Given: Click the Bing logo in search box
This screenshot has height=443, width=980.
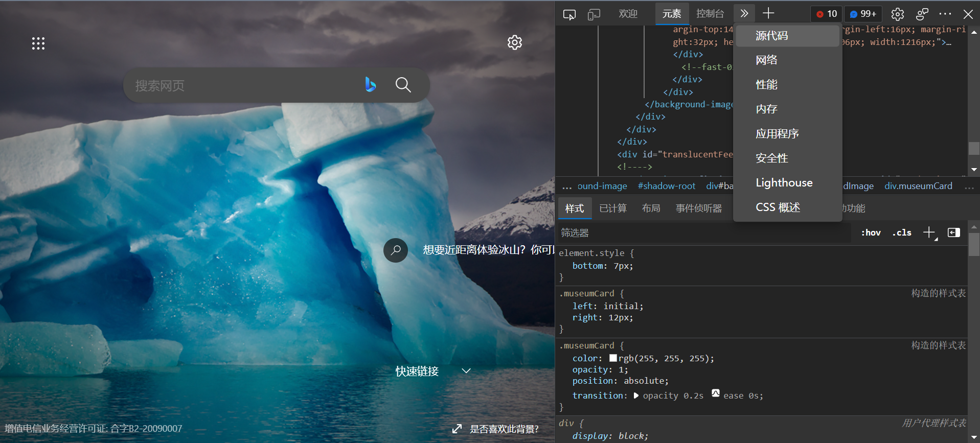Looking at the screenshot, I should pyautogui.click(x=371, y=84).
